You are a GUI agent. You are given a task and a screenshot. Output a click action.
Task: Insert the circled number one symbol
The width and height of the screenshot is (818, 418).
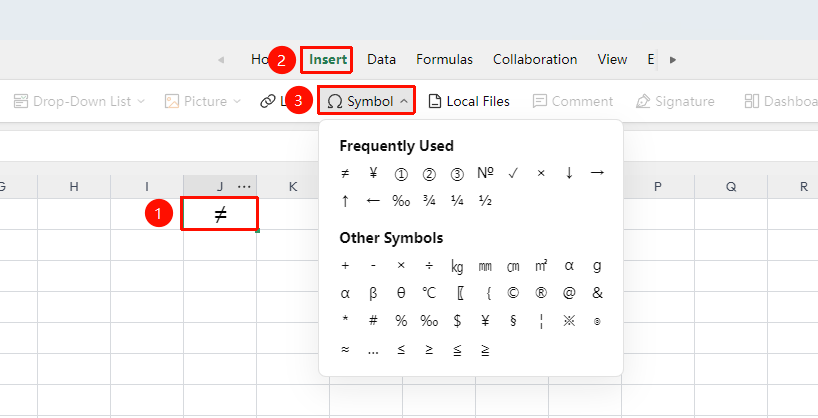(x=401, y=174)
